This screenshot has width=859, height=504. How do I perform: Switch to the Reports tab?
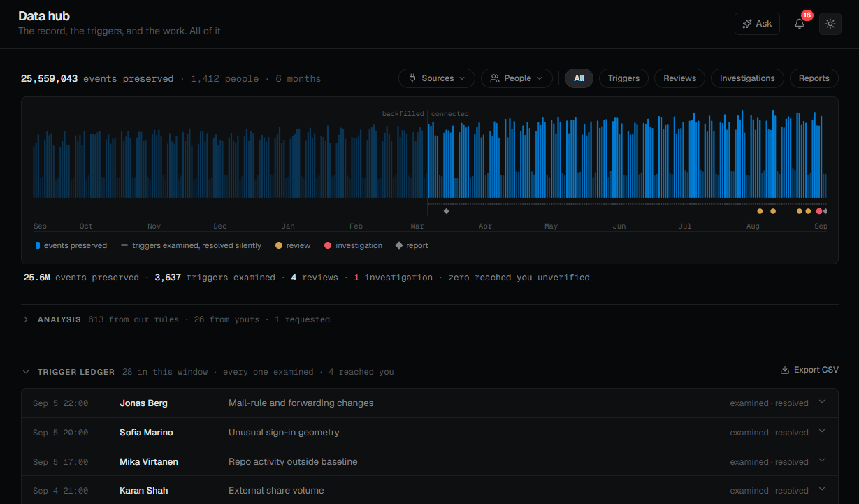tap(814, 78)
